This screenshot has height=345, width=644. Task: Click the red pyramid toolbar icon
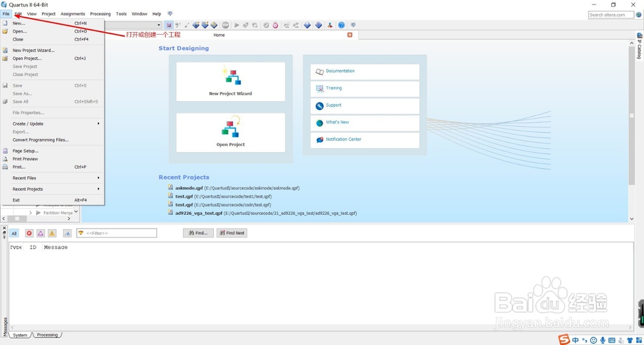tap(330, 25)
